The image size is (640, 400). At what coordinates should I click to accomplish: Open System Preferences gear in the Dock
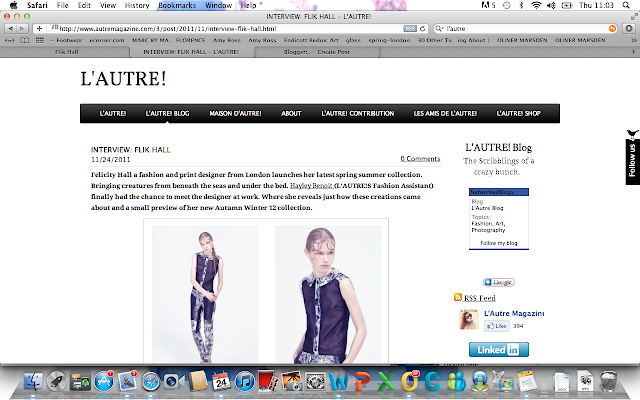click(x=316, y=382)
